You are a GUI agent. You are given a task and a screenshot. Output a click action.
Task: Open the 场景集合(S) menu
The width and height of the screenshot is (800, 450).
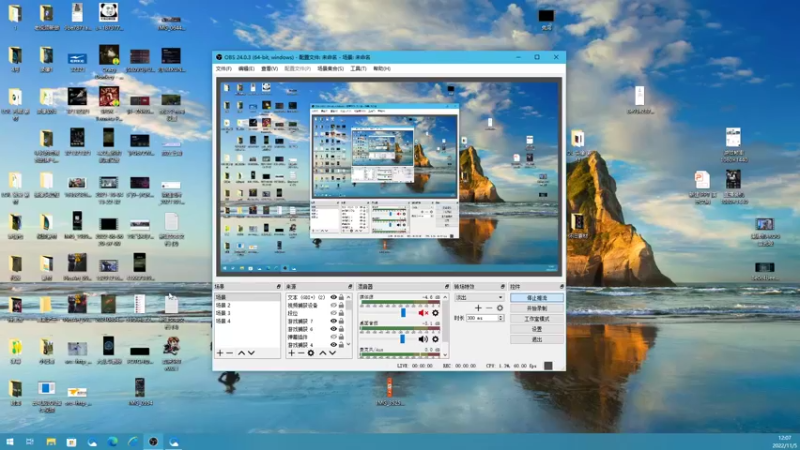point(331,68)
